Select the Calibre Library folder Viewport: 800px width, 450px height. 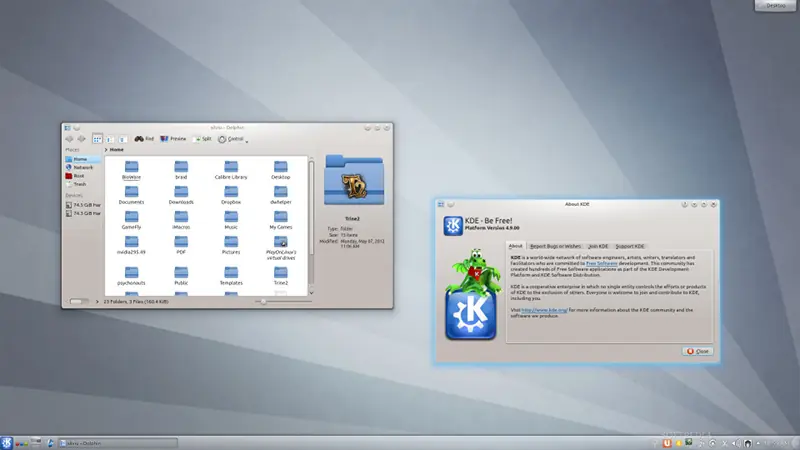point(231,170)
